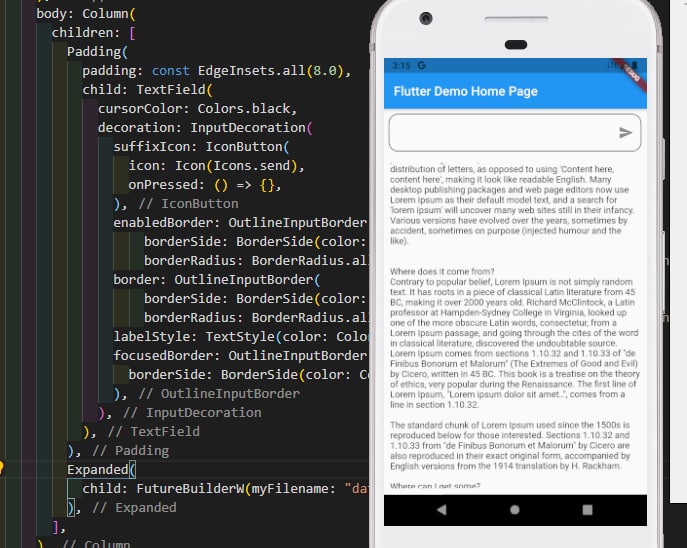
Task: Click the 'Flutter Demo Home Page' title
Action: pyautogui.click(x=465, y=91)
